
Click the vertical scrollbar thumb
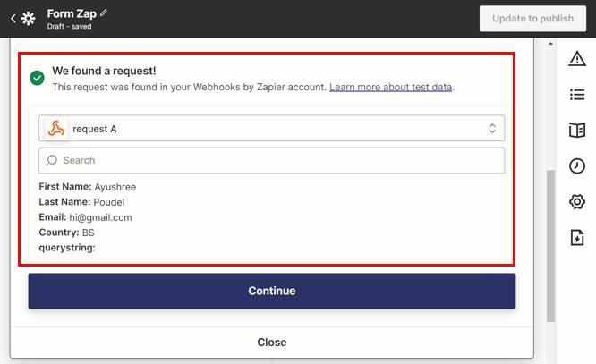550,246
